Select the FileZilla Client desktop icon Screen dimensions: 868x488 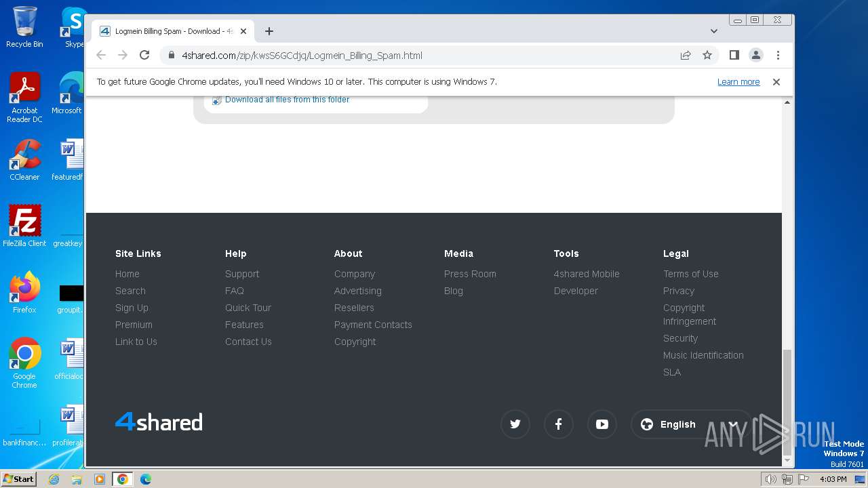pyautogui.click(x=24, y=226)
